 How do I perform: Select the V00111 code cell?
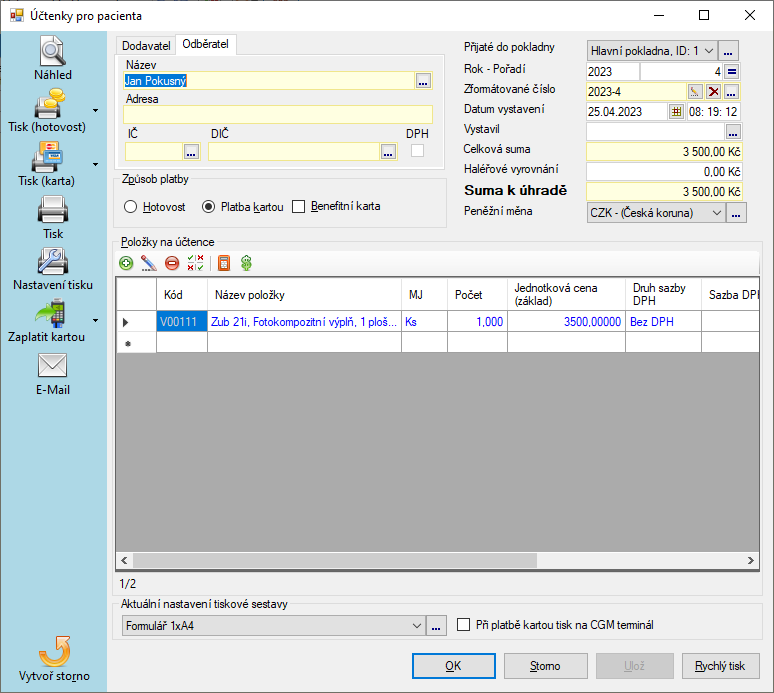pos(182,322)
